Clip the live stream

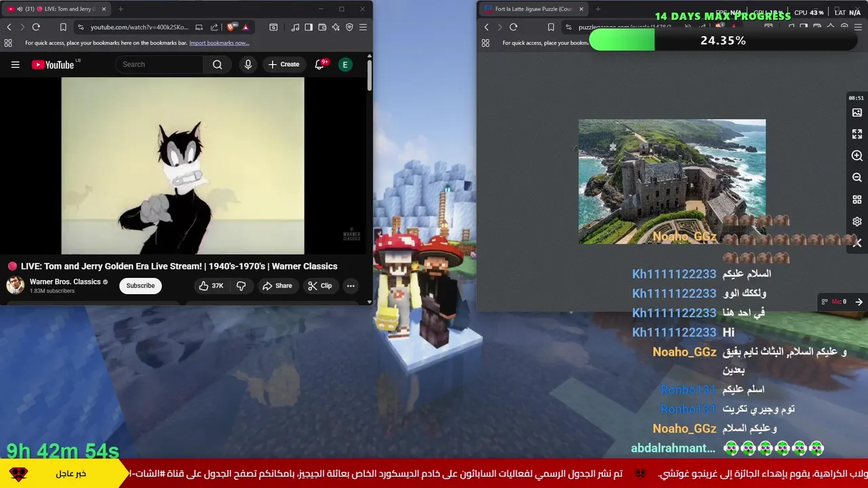[x=320, y=286]
